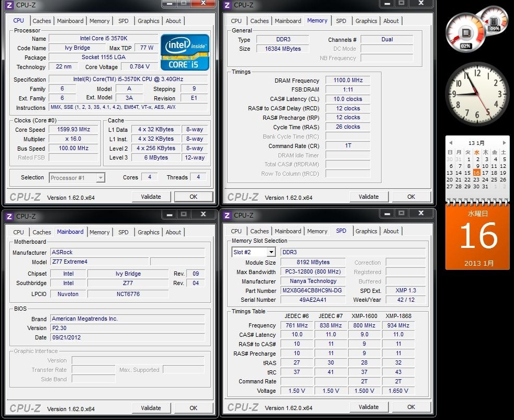
Task: Open the About tab in the Memory window
Action: pos(391,21)
